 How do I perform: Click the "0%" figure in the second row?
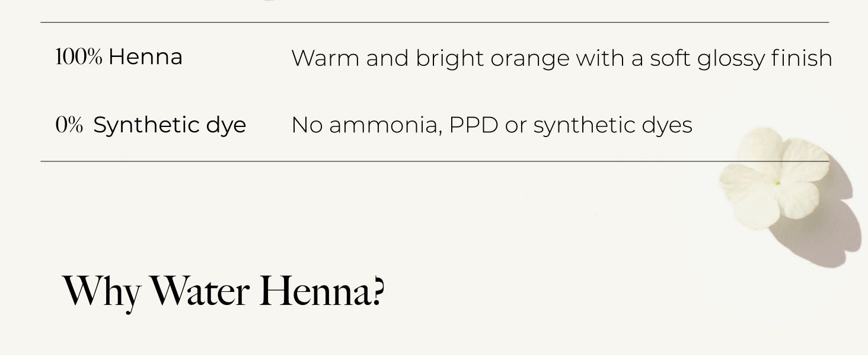click(69, 125)
